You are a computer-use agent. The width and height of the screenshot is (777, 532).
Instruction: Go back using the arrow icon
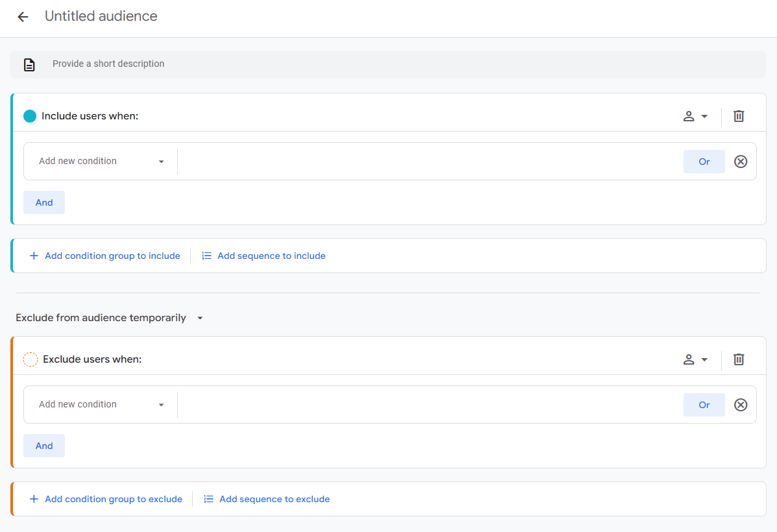[23, 17]
